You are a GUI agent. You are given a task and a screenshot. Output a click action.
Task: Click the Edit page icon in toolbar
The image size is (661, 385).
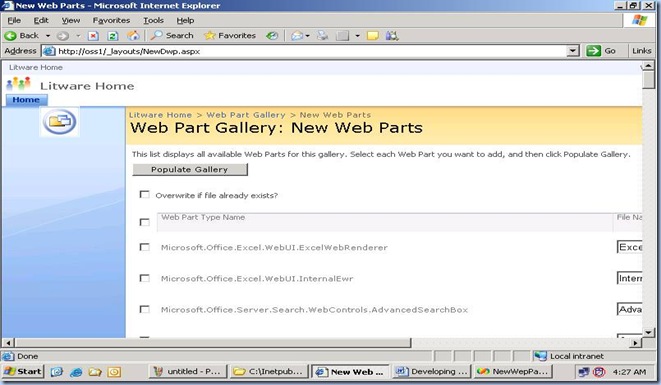(x=342, y=36)
